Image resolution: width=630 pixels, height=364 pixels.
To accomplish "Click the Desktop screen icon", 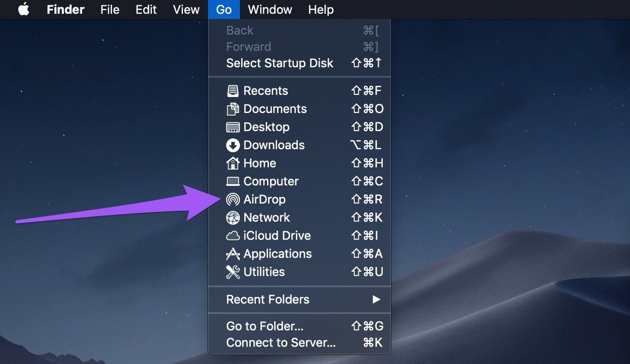I will [x=233, y=127].
